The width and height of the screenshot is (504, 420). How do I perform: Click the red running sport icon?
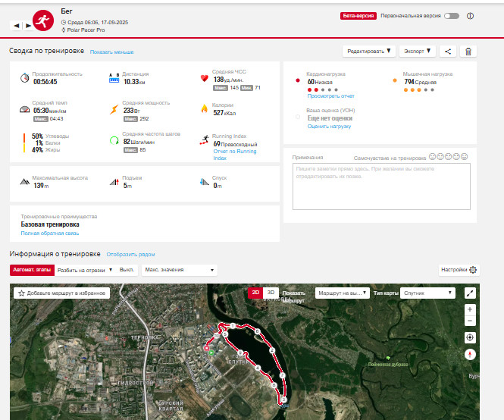pyautogui.click(x=43, y=20)
